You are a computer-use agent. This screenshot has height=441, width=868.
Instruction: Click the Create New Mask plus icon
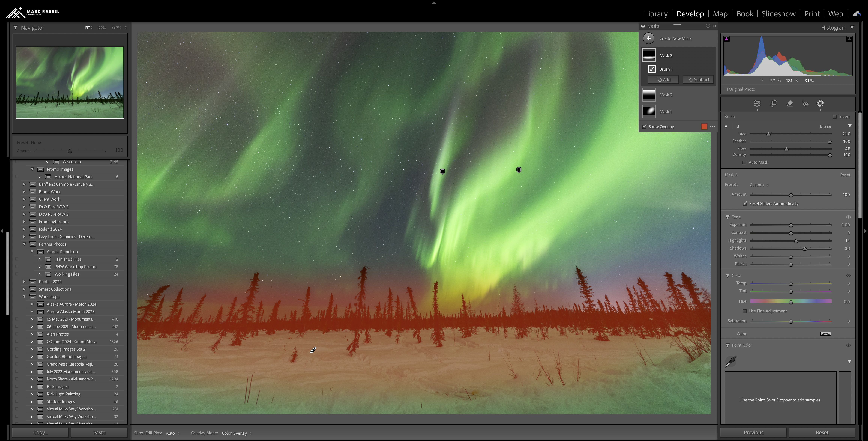pyautogui.click(x=648, y=38)
